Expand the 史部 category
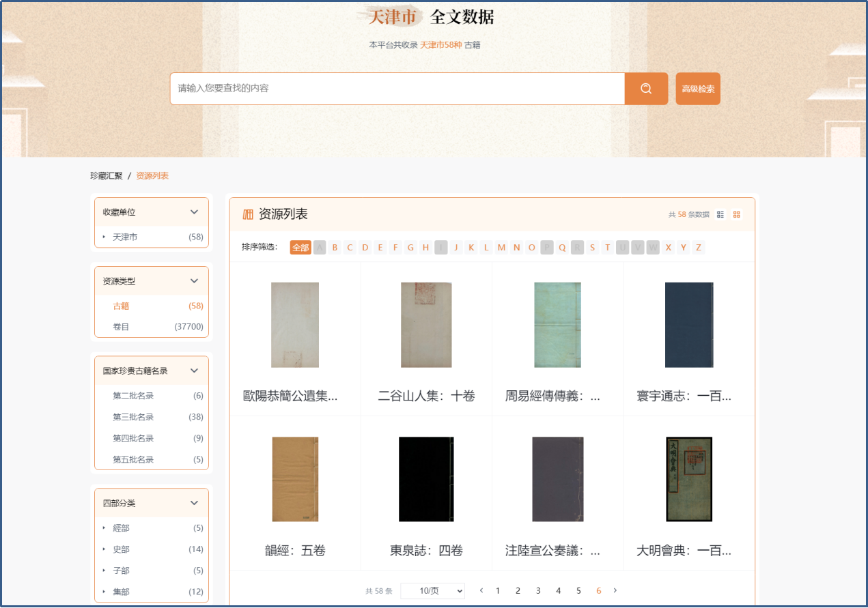This screenshot has height=608, width=868. pyautogui.click(x=104, y=549)
